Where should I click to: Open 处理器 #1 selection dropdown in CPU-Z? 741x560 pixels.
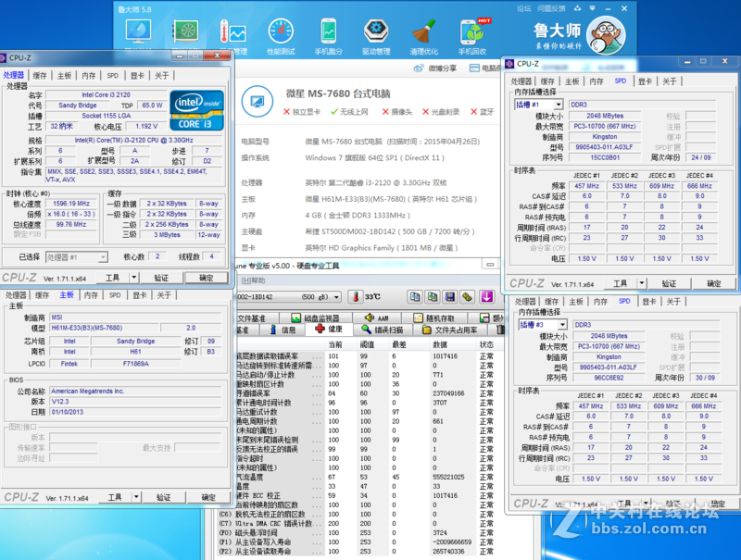click(103, 257)
